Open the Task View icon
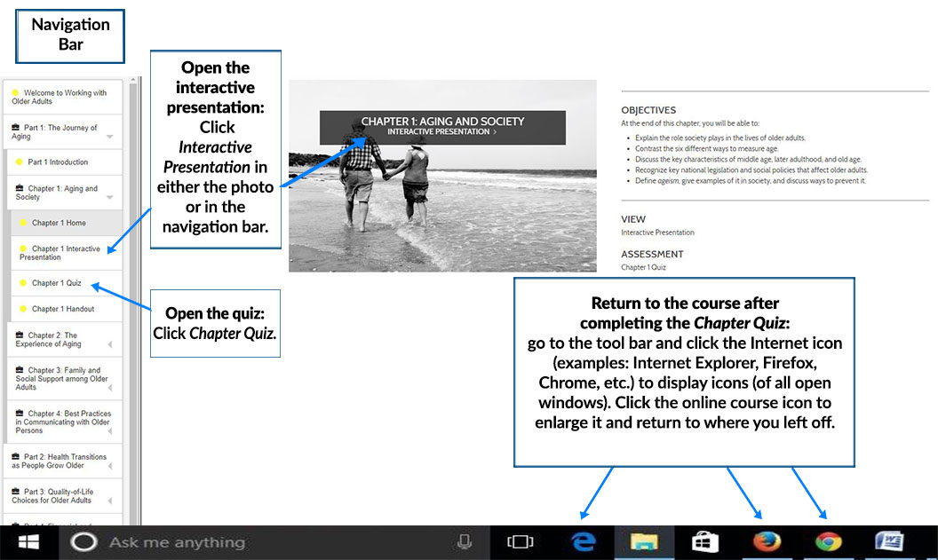The height and width of the screenshot is (560, 938). [x=520, y=542]
